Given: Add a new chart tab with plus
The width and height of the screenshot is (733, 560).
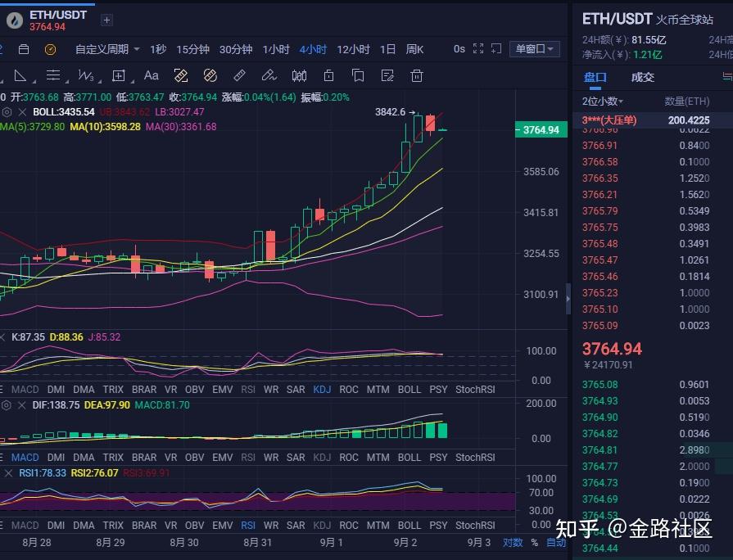Looking at the screenshot, I should 106,20.
